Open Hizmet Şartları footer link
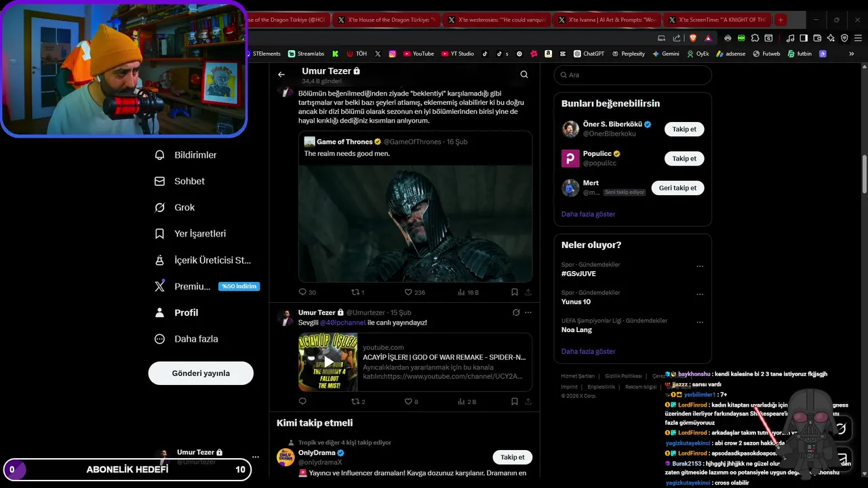868x488 pixels. pos(578,376)
